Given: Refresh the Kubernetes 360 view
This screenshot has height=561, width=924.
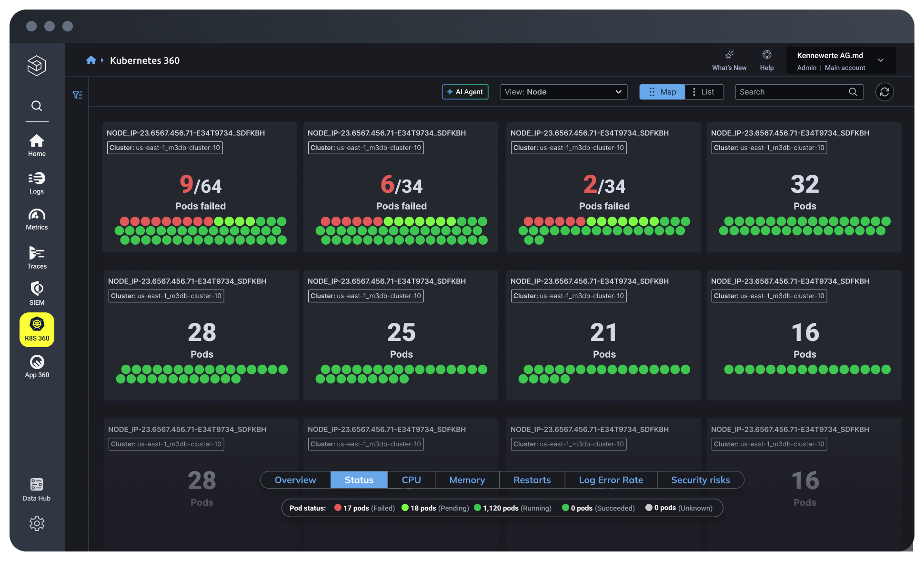Looking at the screenshot, I should [x=884, y=91].
